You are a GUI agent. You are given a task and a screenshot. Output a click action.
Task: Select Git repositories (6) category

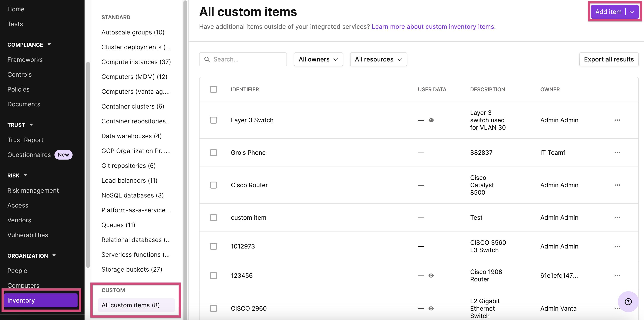coord(129,166)
